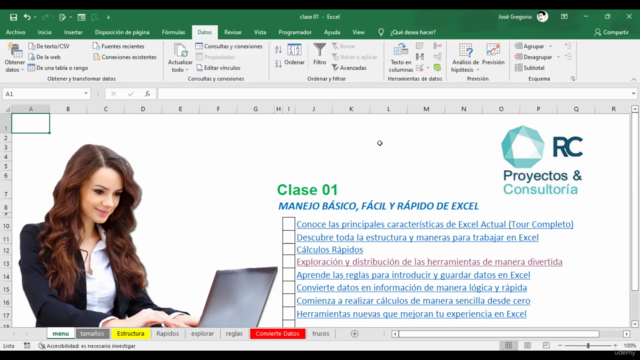Screen dimensions: 640x360
Task: Click the zoom slider handle
Action: [x=588, y=346]
